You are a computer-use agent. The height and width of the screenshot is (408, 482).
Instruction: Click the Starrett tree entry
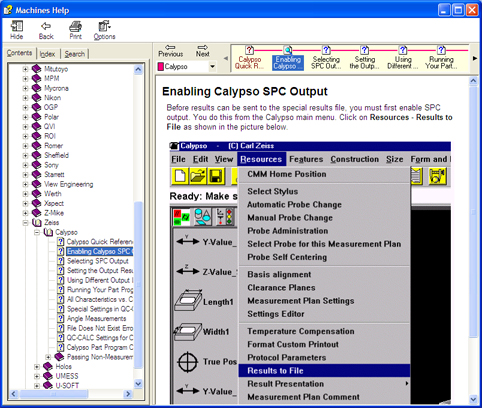click(x=54, y=174)
